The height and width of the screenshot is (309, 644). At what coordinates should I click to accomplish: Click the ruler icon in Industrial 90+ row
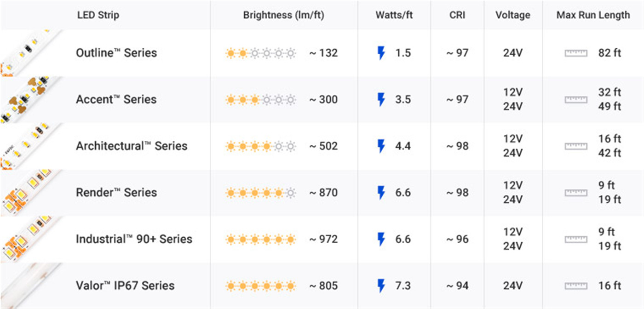(576, 239)
